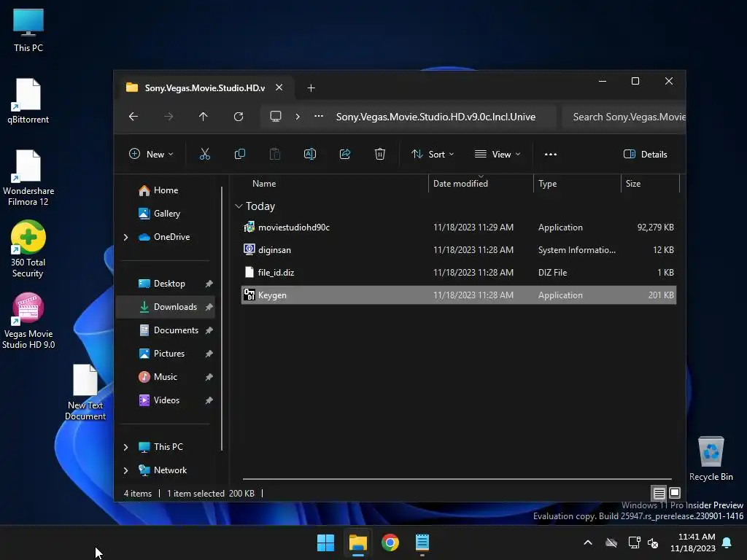Select the moviestudiohd90c application file
The image size is (747, 560).
[458, 227]
